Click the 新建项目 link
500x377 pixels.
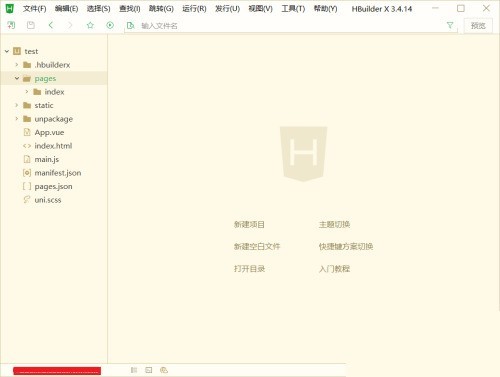(249, 224)
